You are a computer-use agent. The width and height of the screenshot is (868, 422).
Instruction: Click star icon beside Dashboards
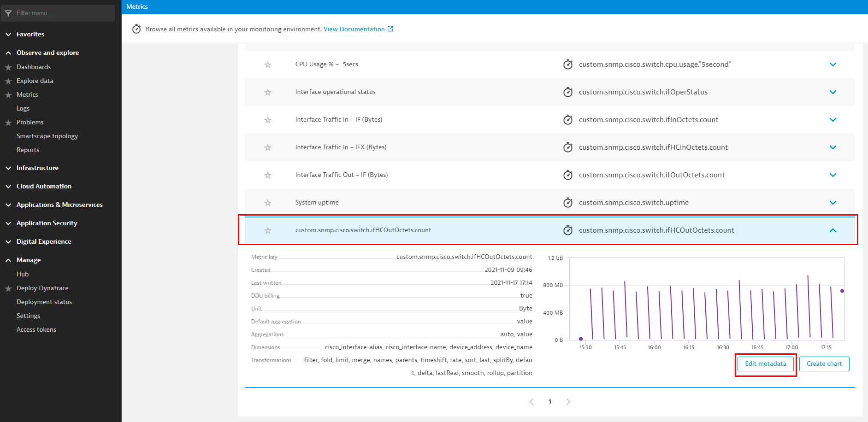coord(8,67)
